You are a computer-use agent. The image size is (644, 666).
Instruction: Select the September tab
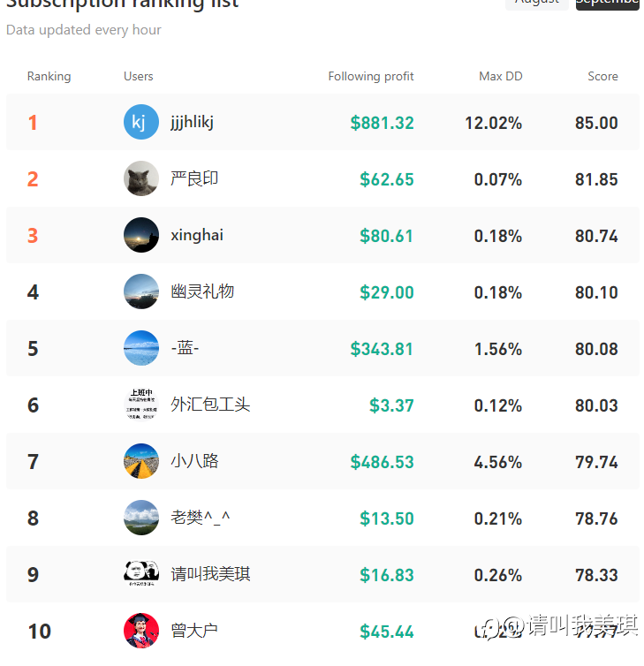click(607, 3)
